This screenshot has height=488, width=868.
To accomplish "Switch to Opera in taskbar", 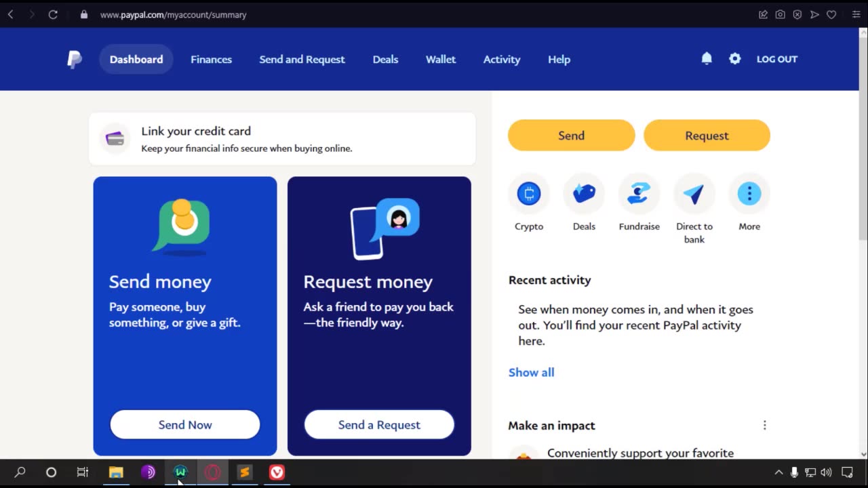I will (212, 472).
